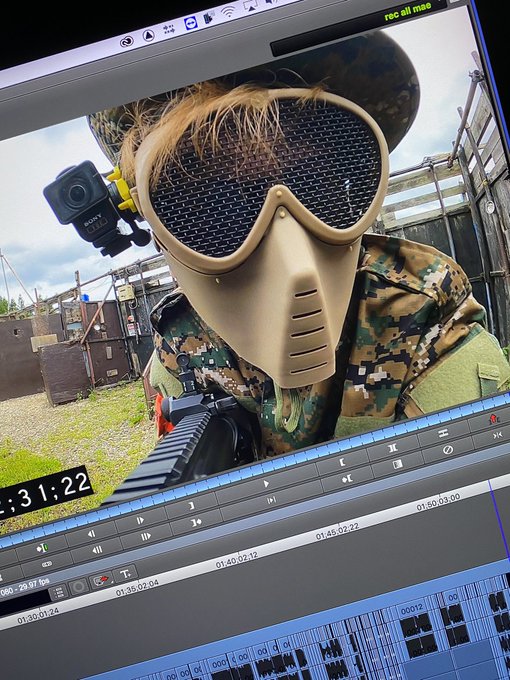Open the circled triangle menu bar icon
Screen dimensions: 510x680
point(148,36)
